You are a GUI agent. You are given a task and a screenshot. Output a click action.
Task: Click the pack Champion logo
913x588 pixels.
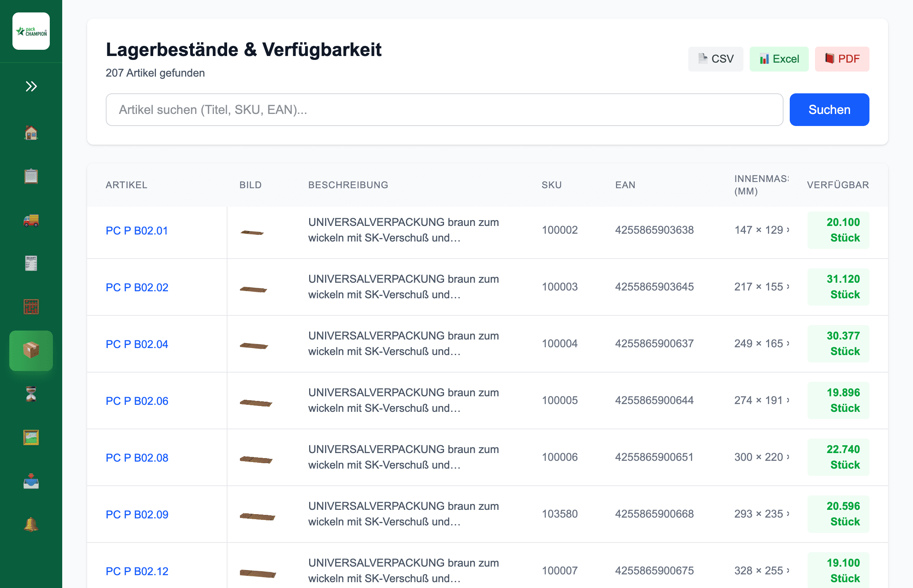click(x=31, y=31)
